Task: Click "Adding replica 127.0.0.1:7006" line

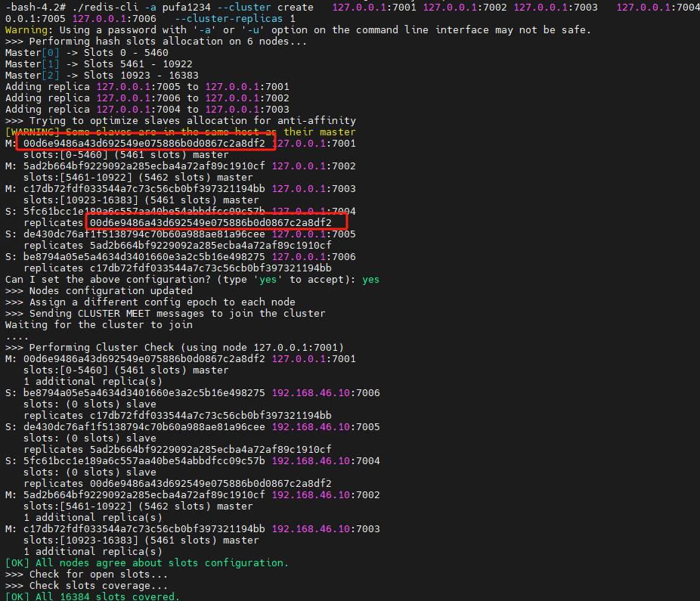Action: [147, 98]
